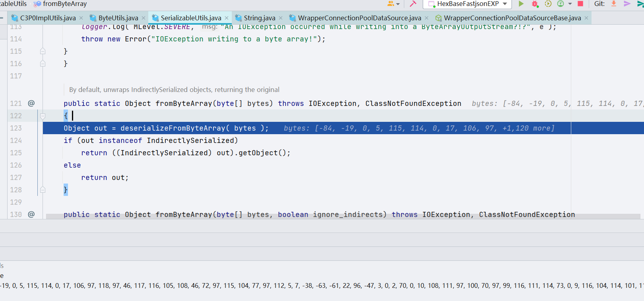Click the Error constructor on line 114
The image size is (644, 301).
(136, 39)
